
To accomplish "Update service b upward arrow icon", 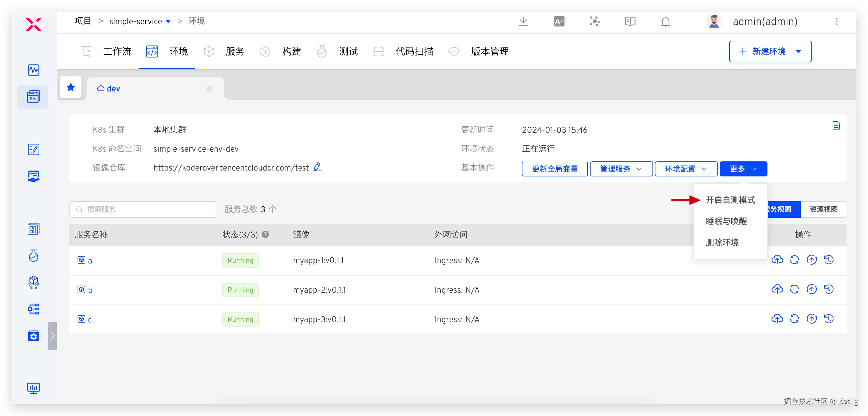I will pyautogui.click(x=812, y=289).
